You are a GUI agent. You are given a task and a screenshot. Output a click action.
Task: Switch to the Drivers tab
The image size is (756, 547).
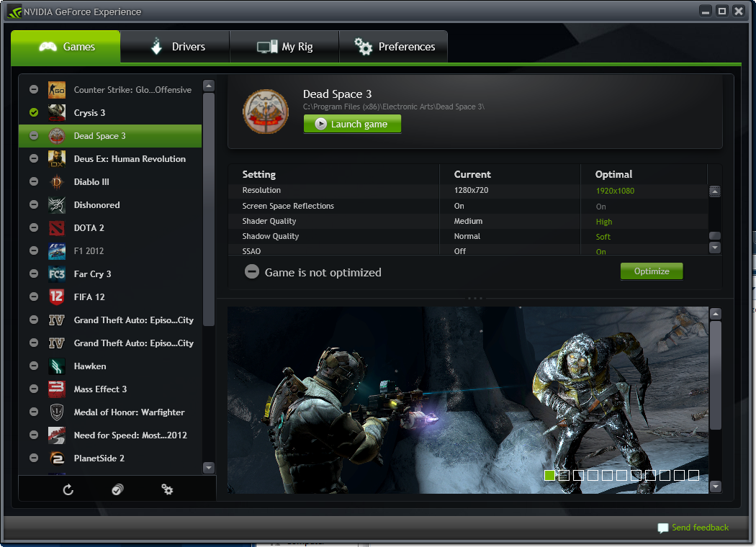(175, 47)
